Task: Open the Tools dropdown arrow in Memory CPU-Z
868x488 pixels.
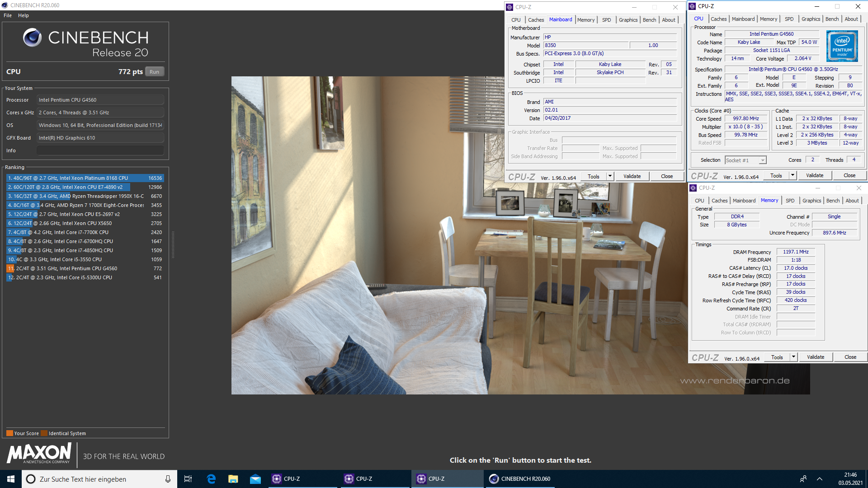Action: 793,357
